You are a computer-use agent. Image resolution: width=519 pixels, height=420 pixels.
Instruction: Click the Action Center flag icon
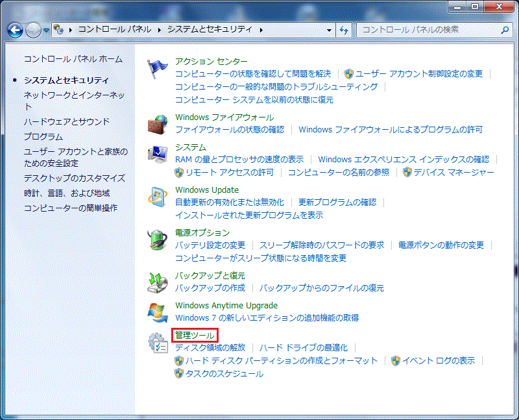(x=158, y=69)
